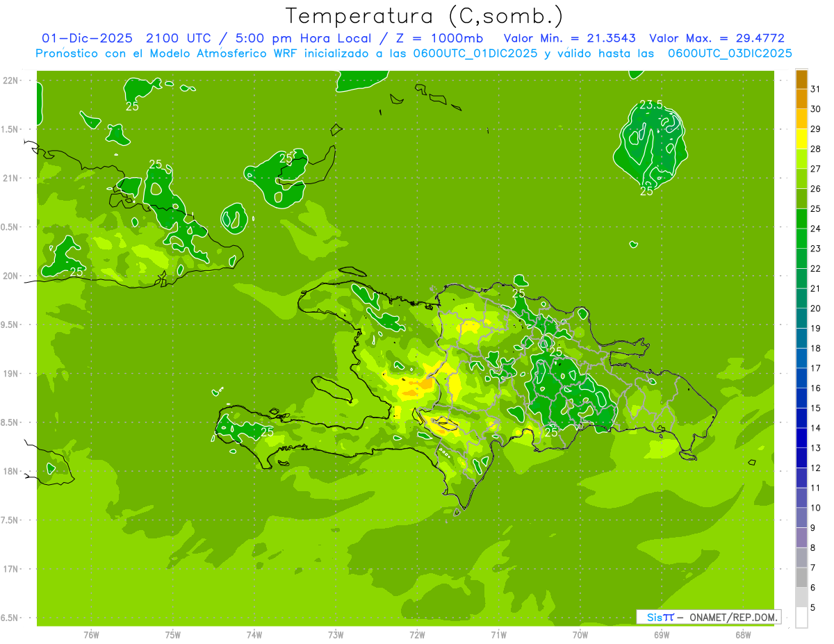Click the "76W" longitude label
834x644 pixels.
(x=91, y=635)
